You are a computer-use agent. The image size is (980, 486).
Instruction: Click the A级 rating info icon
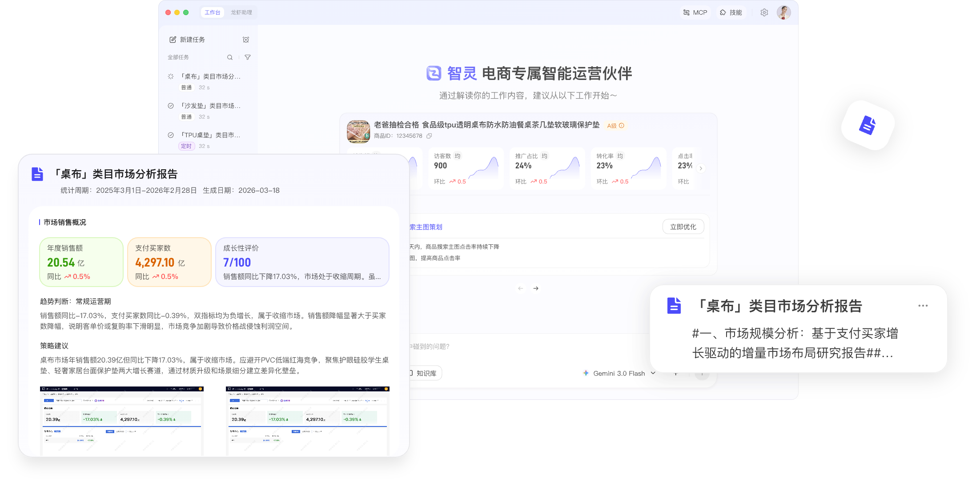pyautogui.click(x=622, y=125)
